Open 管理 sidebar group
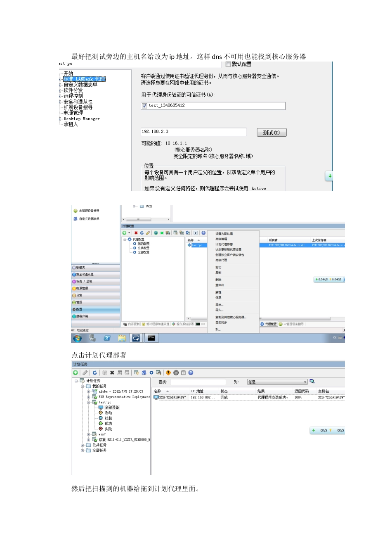Screen dimensions: 392x555 (96, 303)
